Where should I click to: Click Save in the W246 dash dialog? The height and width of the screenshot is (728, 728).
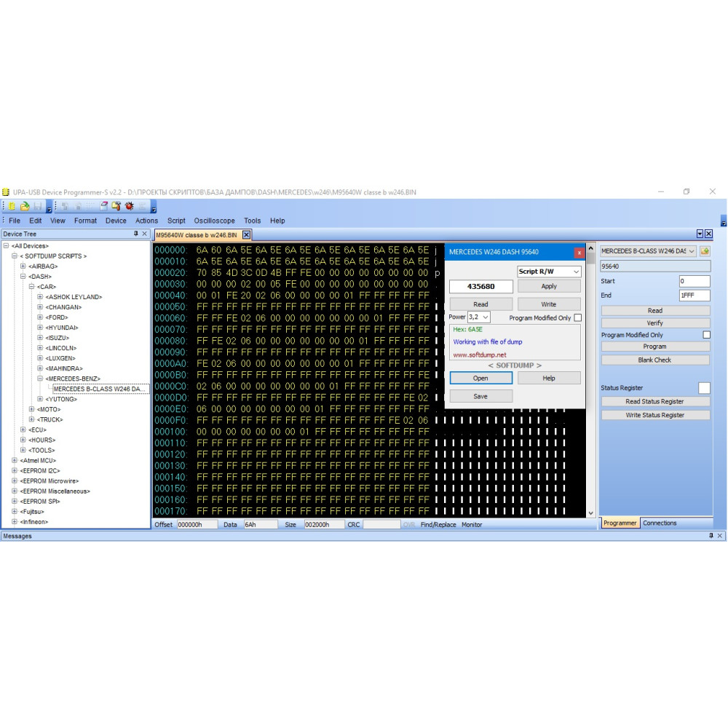coord(480,396)
